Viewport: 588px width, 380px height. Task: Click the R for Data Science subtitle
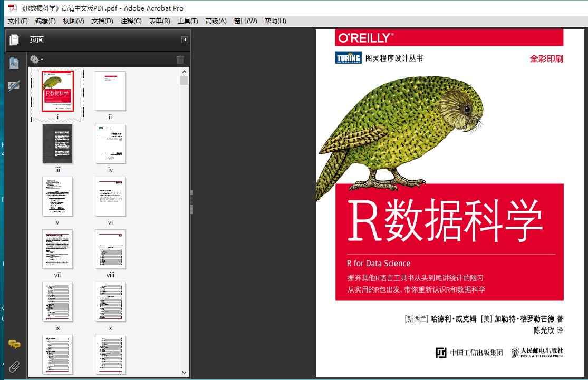(x=378, y=264)
